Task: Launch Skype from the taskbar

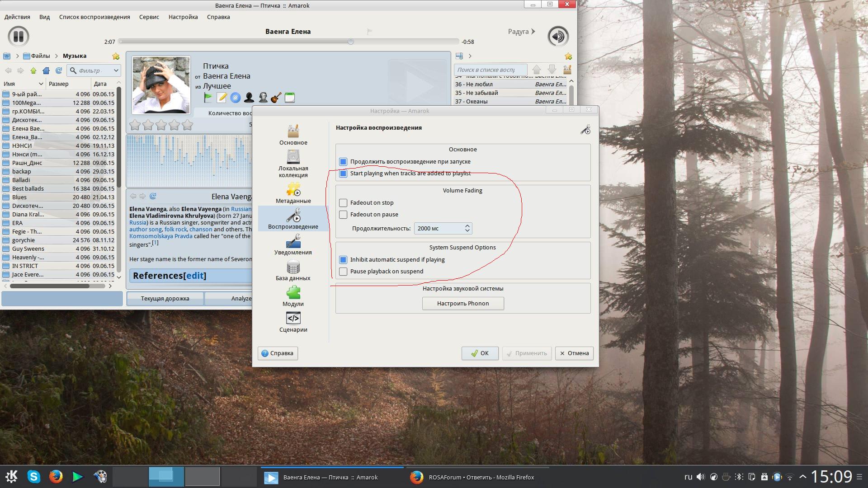Action: [x=34, y=477]
